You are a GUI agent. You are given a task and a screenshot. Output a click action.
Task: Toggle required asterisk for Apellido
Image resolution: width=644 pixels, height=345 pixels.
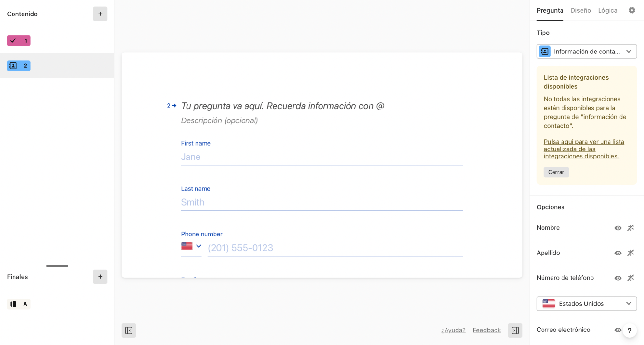click(x=630, y=253)
